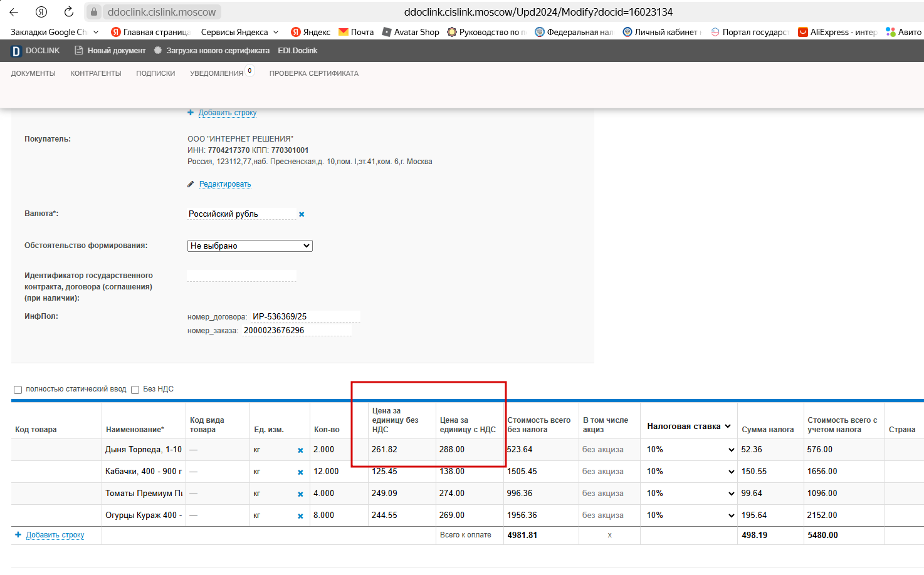Viewport: 924px width, 575px height.
Task: Create a Новый документ
Action: click(x=110, y=51)
